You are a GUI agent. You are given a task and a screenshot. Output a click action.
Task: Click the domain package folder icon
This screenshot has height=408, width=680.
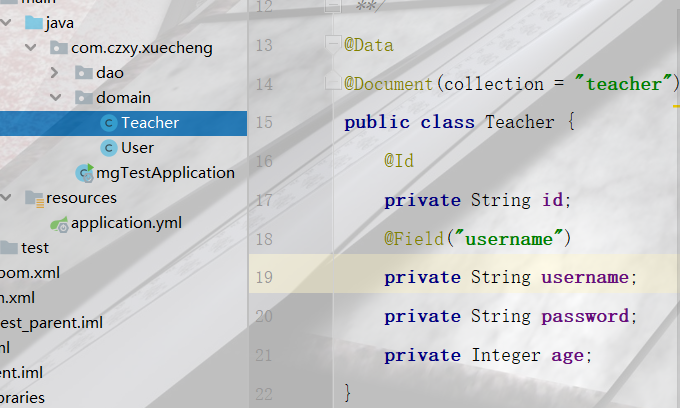(84, 98)
